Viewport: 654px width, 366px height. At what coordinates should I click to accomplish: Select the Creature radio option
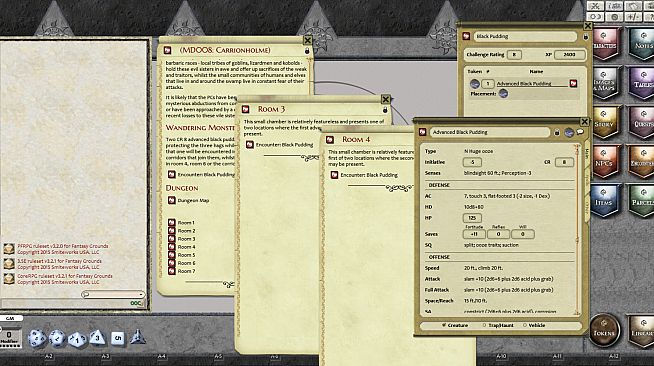click(455, 325)
